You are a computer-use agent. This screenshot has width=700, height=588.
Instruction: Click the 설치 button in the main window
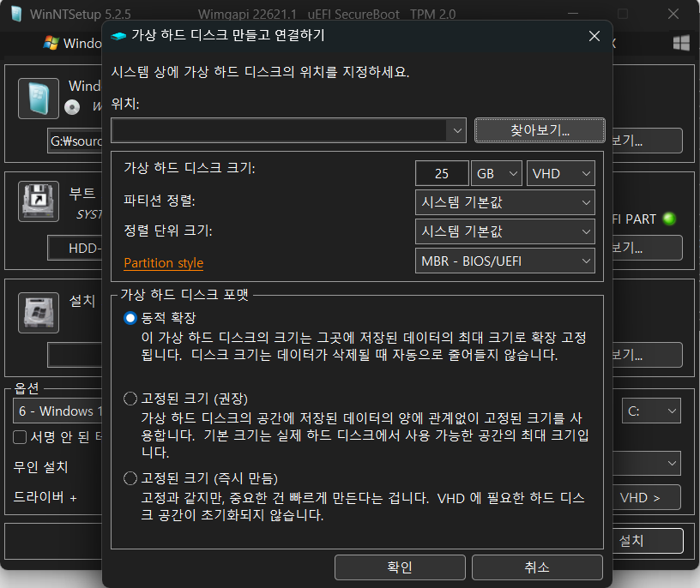click(648, 541)
